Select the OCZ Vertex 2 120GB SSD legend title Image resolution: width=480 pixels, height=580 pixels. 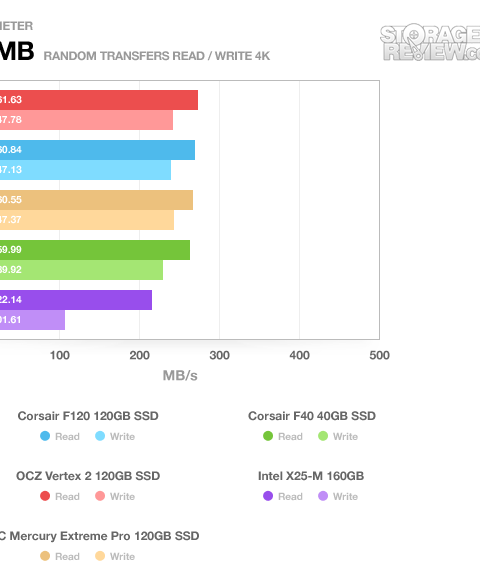88,476
